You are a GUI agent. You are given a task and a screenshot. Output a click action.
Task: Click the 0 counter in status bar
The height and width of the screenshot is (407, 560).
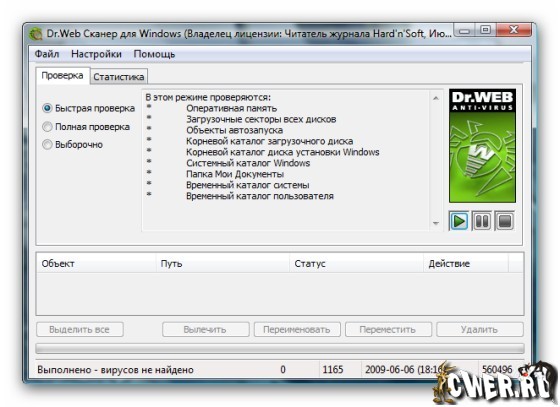pos(283,370)
